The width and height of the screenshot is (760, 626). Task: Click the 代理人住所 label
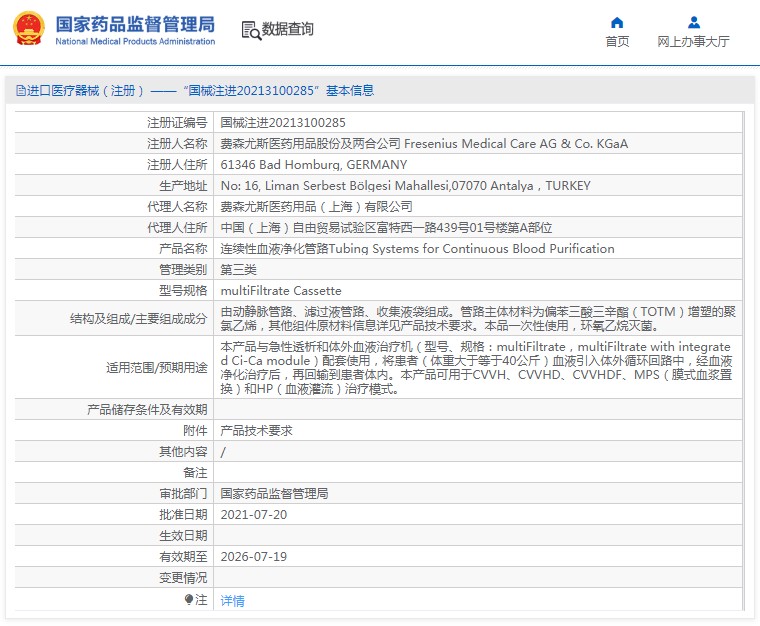point(177,228)
